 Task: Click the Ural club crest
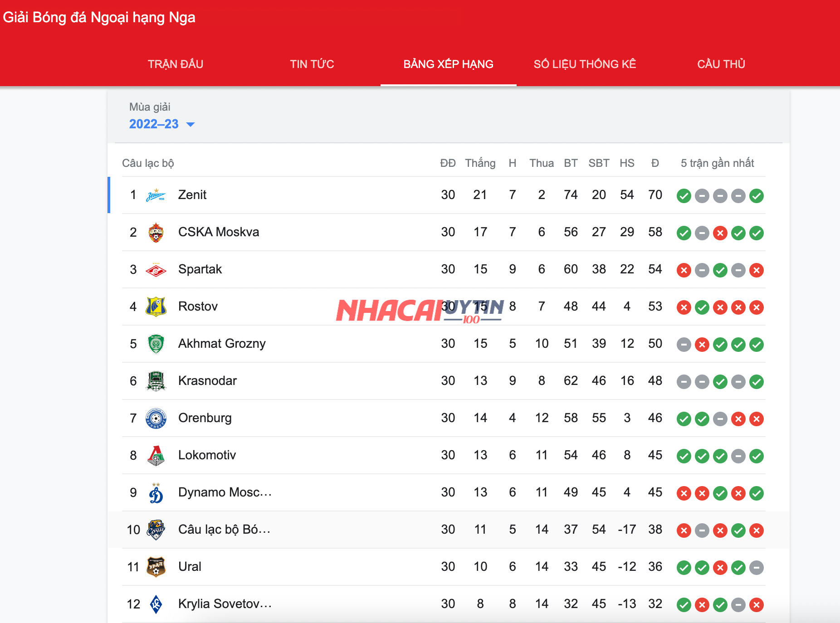156,567
